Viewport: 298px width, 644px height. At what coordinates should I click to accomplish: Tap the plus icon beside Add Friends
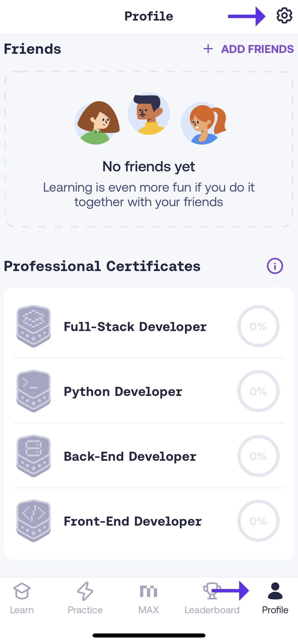pyautogui.click(x=208, y=49)
